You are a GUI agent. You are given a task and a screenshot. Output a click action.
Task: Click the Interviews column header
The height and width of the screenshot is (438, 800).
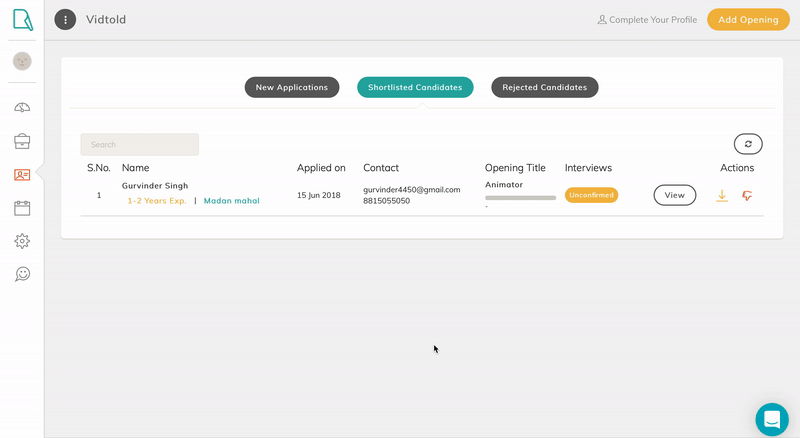coord(588,167)
